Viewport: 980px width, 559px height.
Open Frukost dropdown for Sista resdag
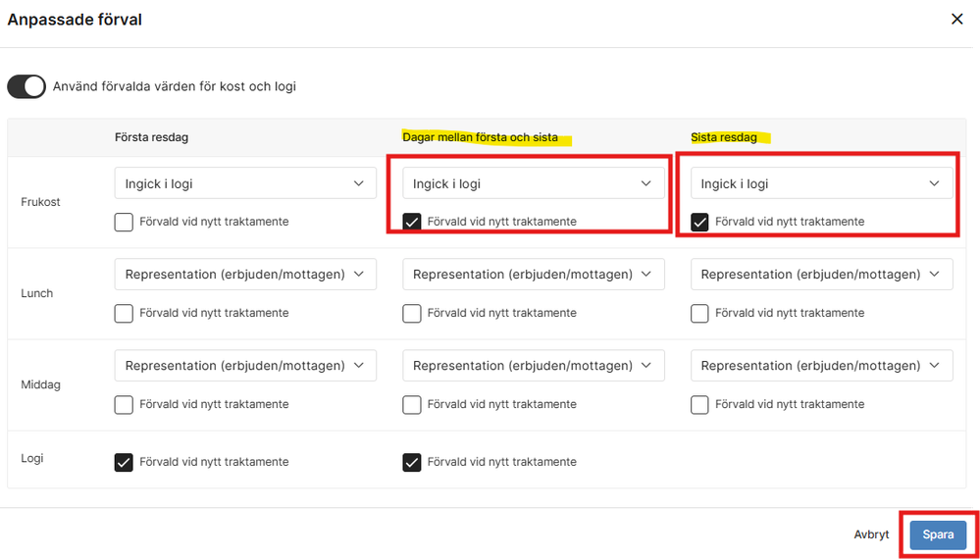pyautogui.click(x=822, y=183)
